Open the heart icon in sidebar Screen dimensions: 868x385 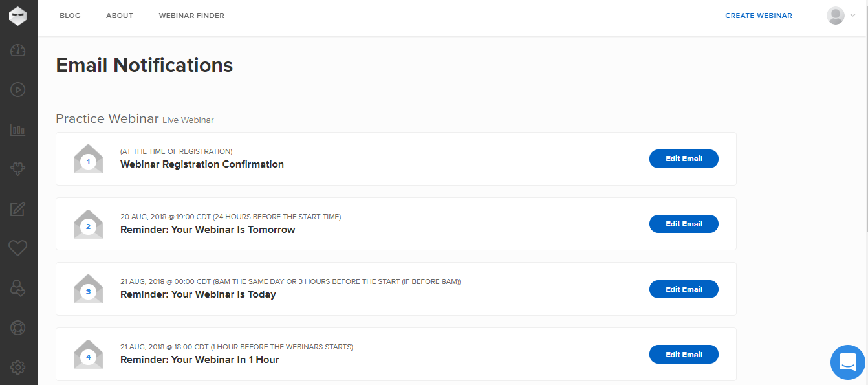click(x=18, y=248)
